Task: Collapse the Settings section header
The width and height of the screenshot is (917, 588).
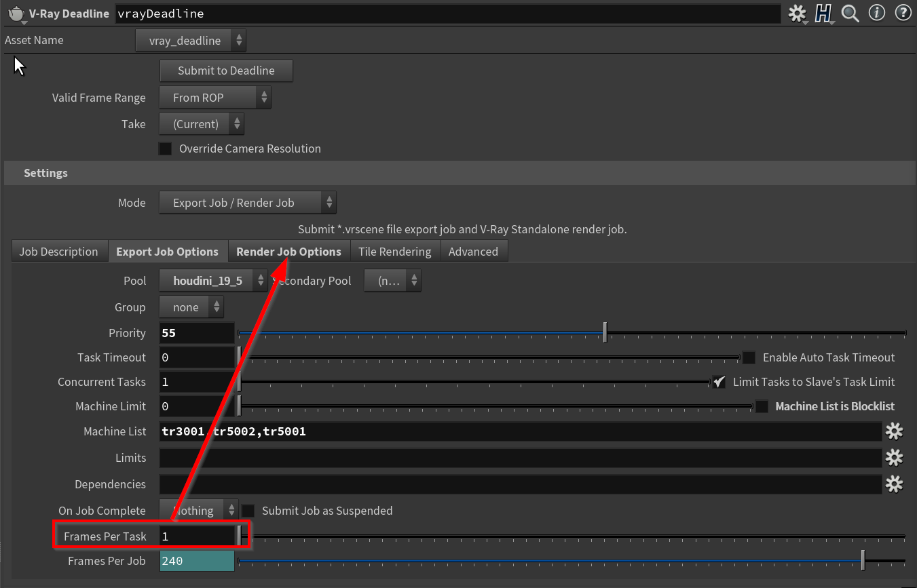Action: click(x=458, y=173)
